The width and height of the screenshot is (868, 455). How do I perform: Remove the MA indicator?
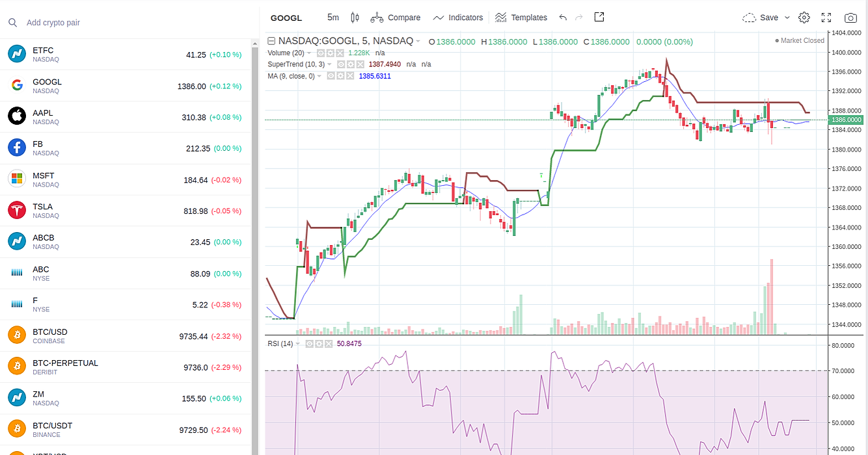coord(350,76)
